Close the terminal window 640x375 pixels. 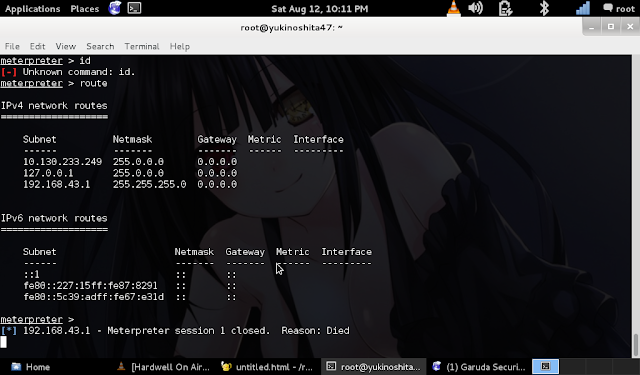(x=630, y=27)
